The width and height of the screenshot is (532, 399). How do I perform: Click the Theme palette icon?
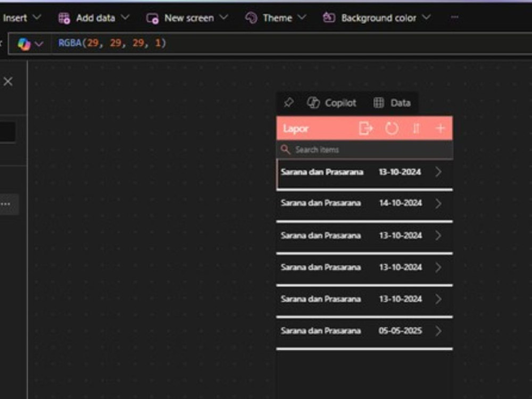point(250,18)
